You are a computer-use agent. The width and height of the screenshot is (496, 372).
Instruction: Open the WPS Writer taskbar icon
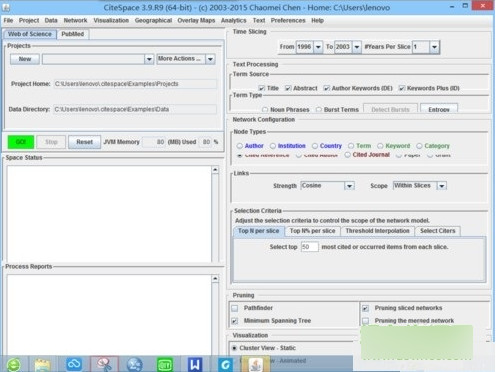(195, 364)
